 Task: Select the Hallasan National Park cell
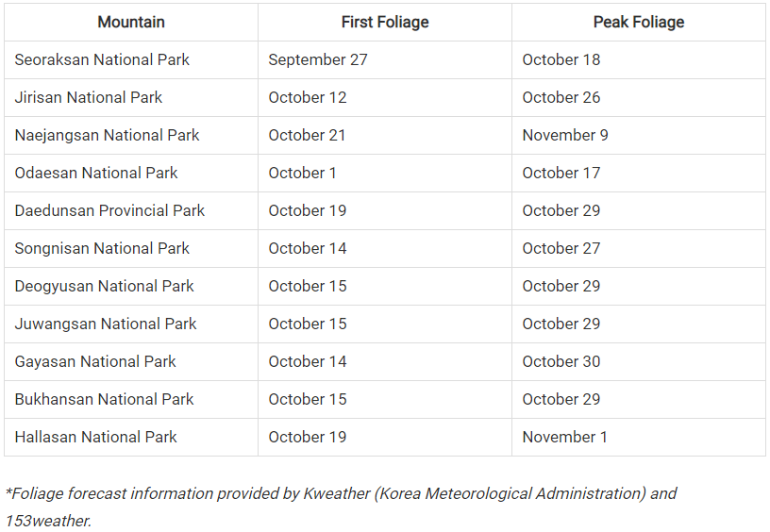pos(96,437)
